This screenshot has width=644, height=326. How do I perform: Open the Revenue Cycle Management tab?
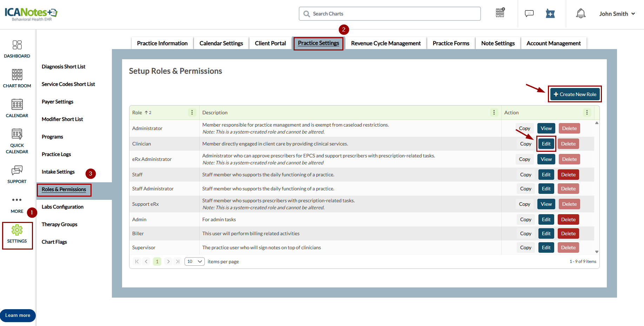(386, 43)
